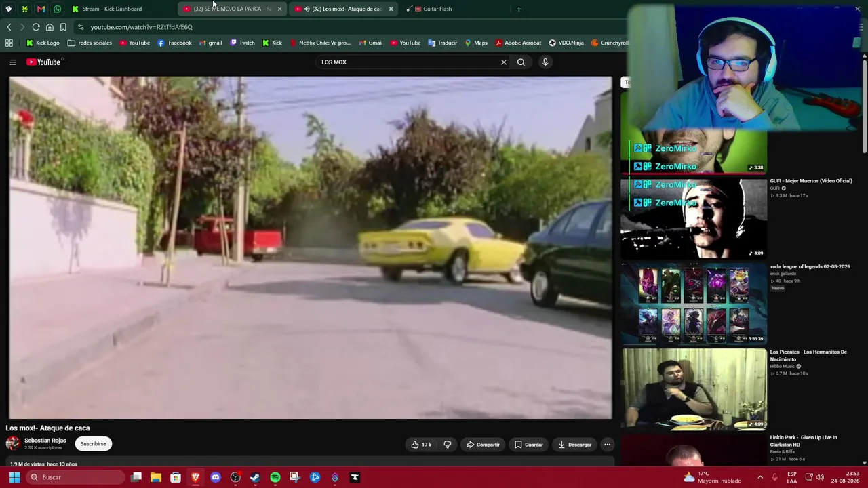Image resolution: width=868 pixels, height=488 pixels.
Task: Open the Maps bookmark
Action: pos(475,43)
